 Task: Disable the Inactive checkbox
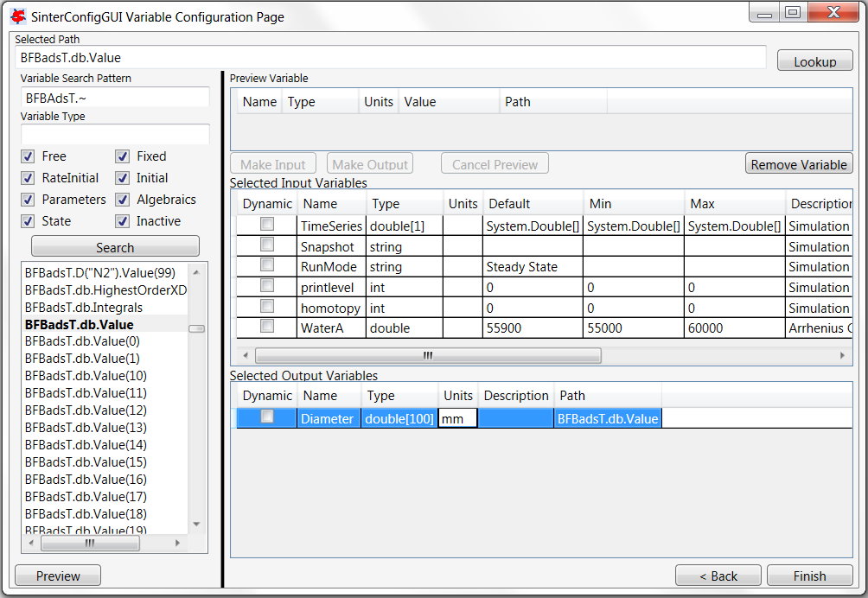pos(123,221)
